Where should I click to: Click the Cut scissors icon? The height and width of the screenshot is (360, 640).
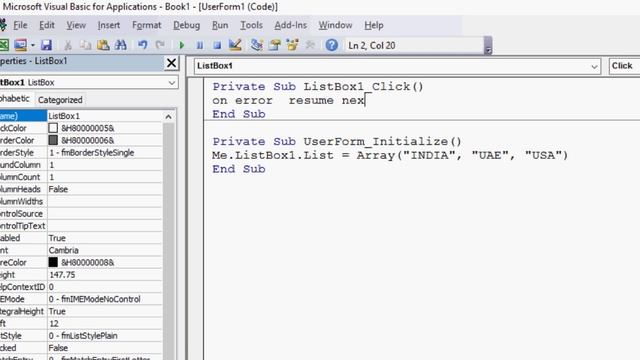(x=68, y=45)
